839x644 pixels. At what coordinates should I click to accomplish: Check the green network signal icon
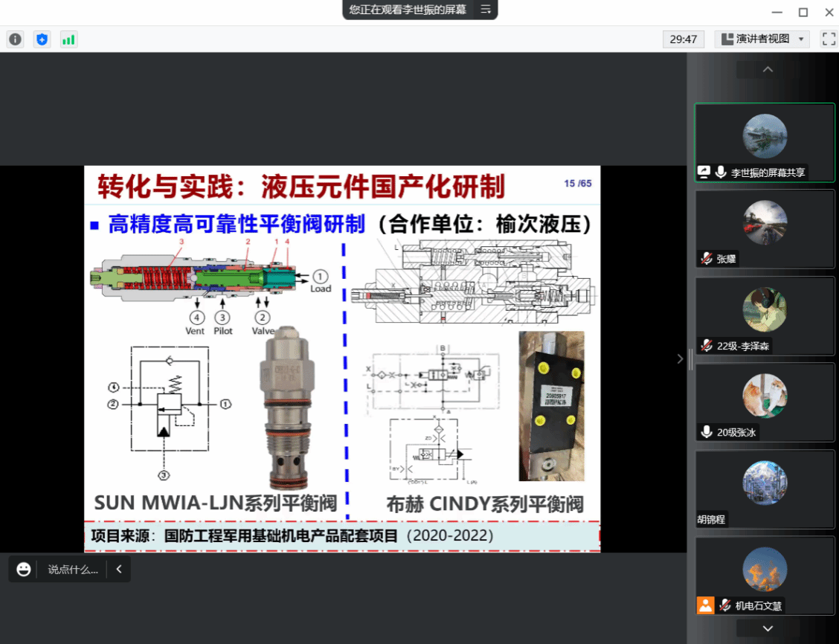pos(68,39)
